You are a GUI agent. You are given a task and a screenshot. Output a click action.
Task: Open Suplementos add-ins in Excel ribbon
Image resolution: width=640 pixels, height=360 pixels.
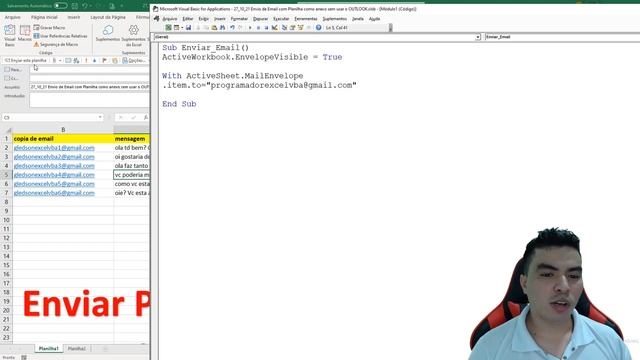[x=108, y=33]
